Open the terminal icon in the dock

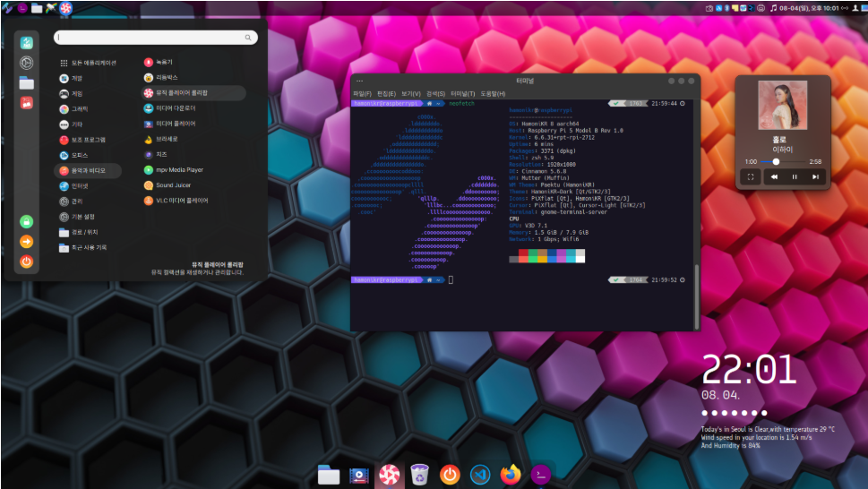point(541,474)
